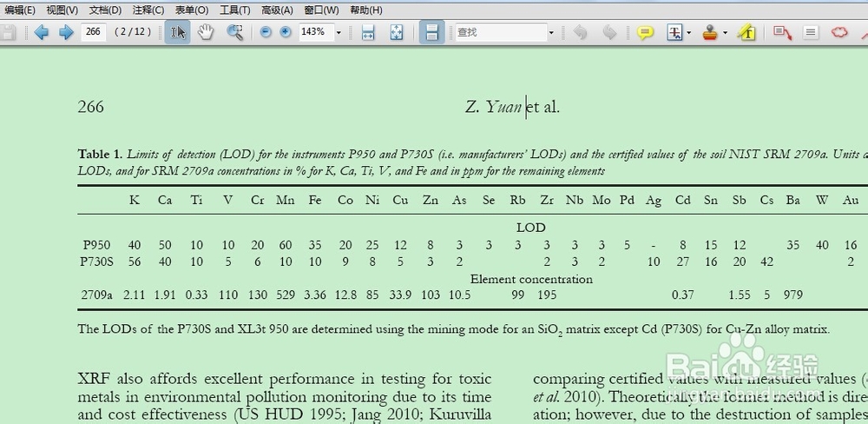
Task: Click the Fe column header
Action: 315,200
